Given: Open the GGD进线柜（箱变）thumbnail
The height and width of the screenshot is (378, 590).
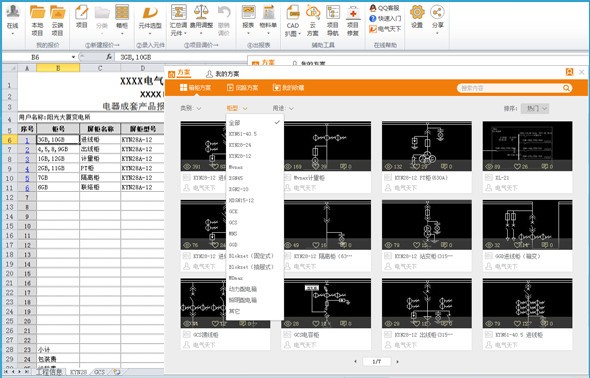Looking at the screenshot, I should tap(528, 225).
